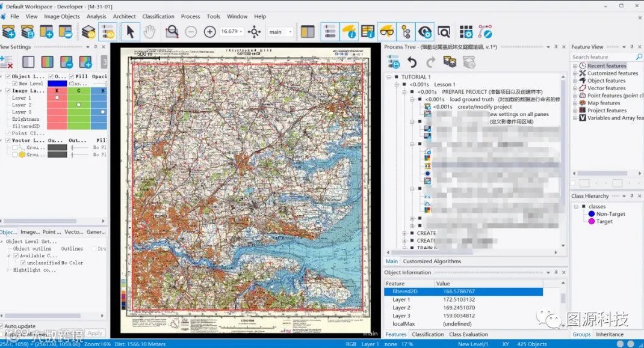Toggle the New Level checkbox

pyautogui.click(x=15, y=84)
